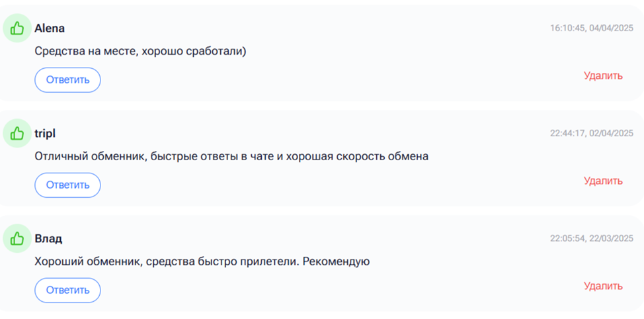644x319 pixels.
Task: Click the timestamp on Alena's review
Action: pyautogui.click(x=591, y=28)
